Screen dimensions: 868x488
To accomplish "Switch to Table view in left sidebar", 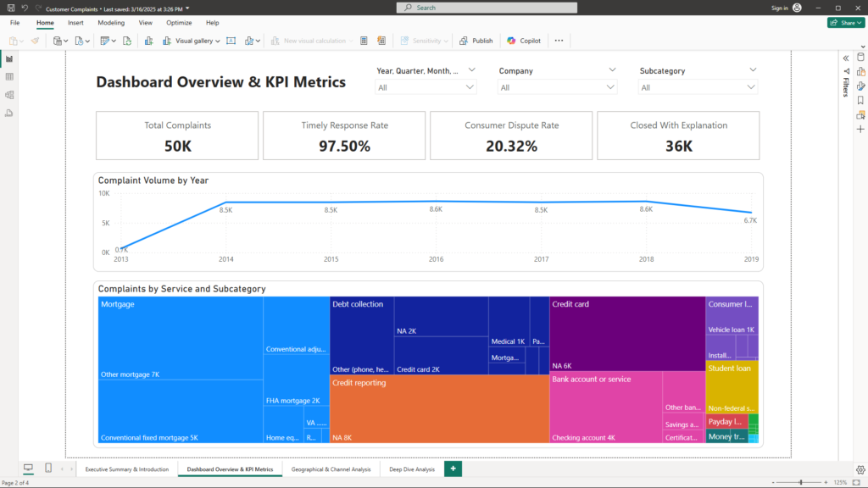I will pos(9,76).
